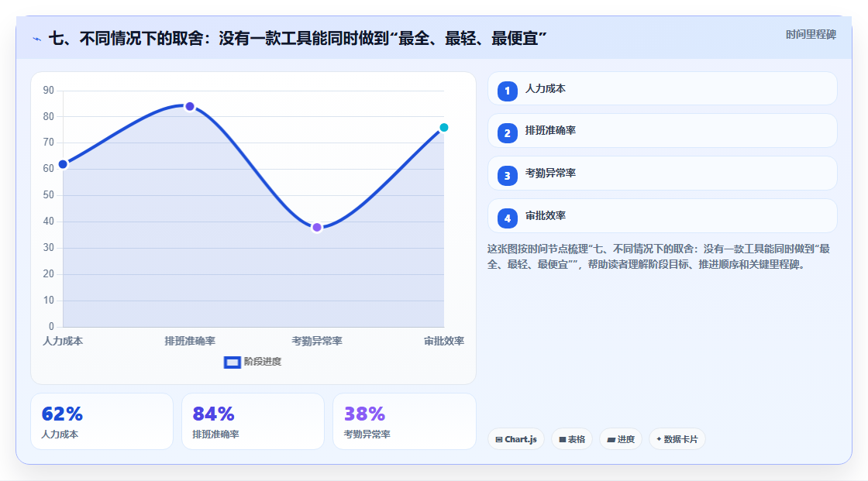The width and height of the screenshot is (868, 481).
Task: Click the 时间里程碑 label in the header
Action: pos(811,35)
